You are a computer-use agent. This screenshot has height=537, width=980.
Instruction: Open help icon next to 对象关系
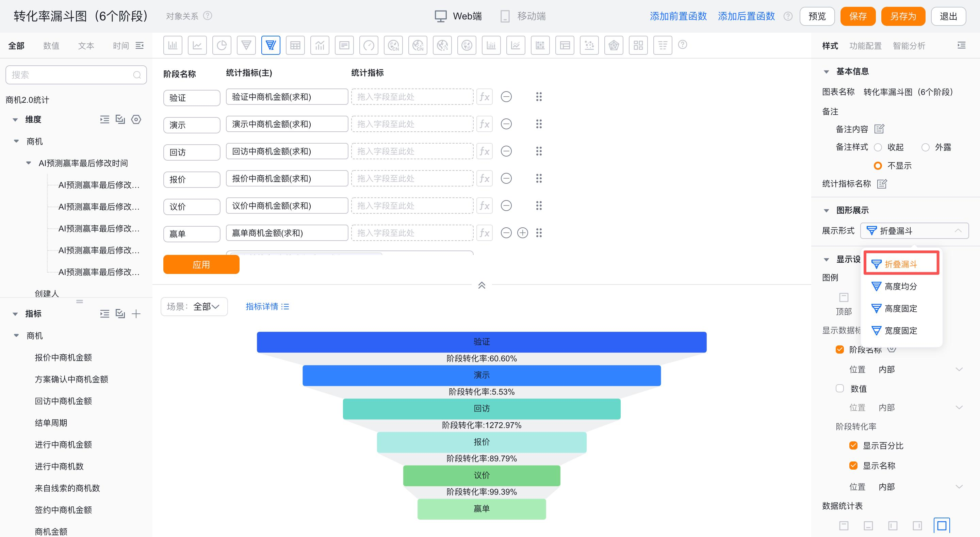click(207, 16)
